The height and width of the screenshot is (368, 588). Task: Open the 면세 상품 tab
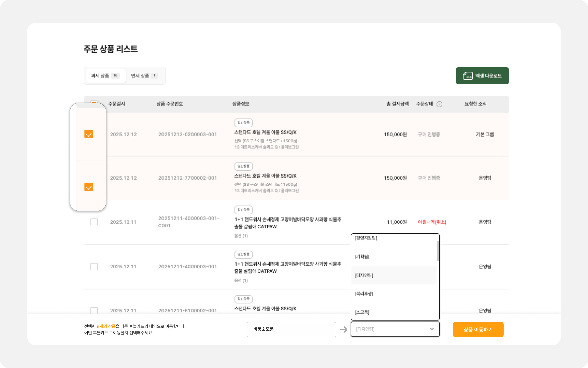pyautogui.click(x=145, y=76)
